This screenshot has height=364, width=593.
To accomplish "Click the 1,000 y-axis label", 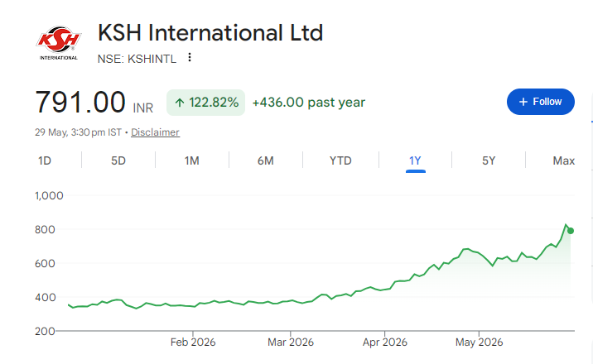I will [x=49, y=195].
